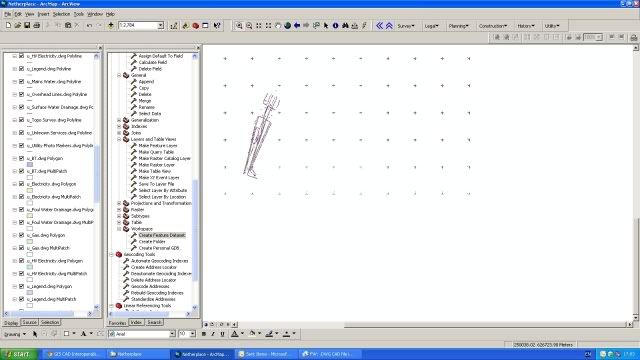Click Fixed Zoom In icon

[259, 26]
